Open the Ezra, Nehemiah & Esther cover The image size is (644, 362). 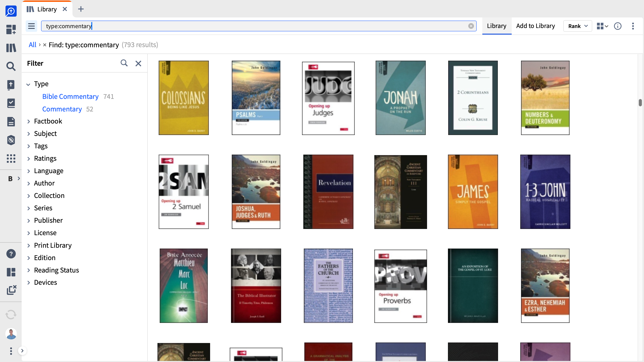(x=545, y=286)
